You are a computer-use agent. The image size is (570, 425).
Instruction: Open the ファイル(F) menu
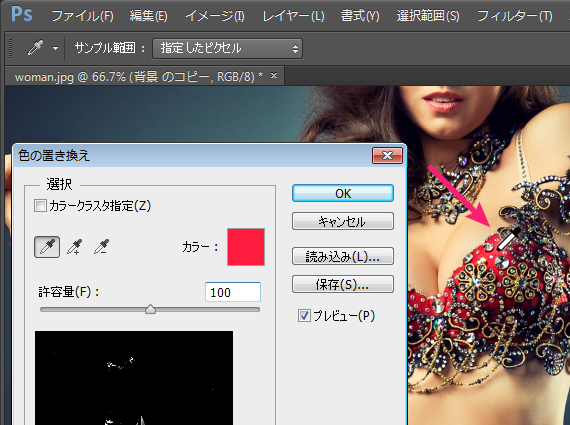[x=83, y=16]
